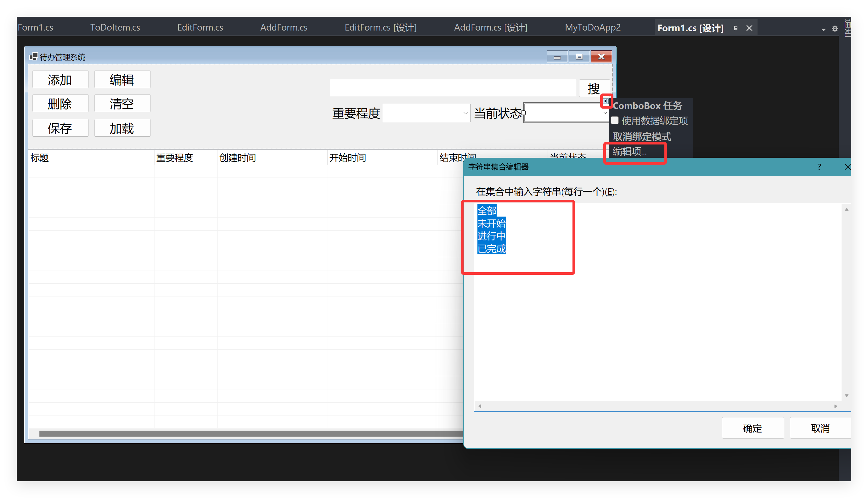Click the 保存 button
Screen dimensions: 868x498
[x=60, y=128]
